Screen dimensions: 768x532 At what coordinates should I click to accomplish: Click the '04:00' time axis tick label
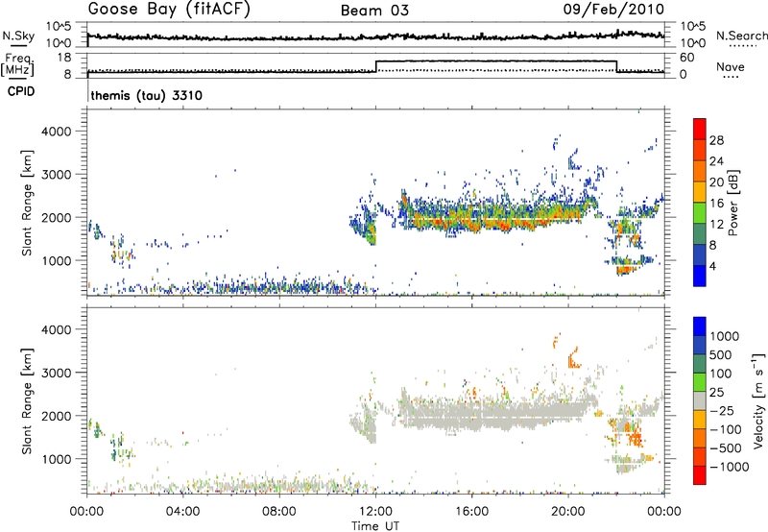[183, 512]
